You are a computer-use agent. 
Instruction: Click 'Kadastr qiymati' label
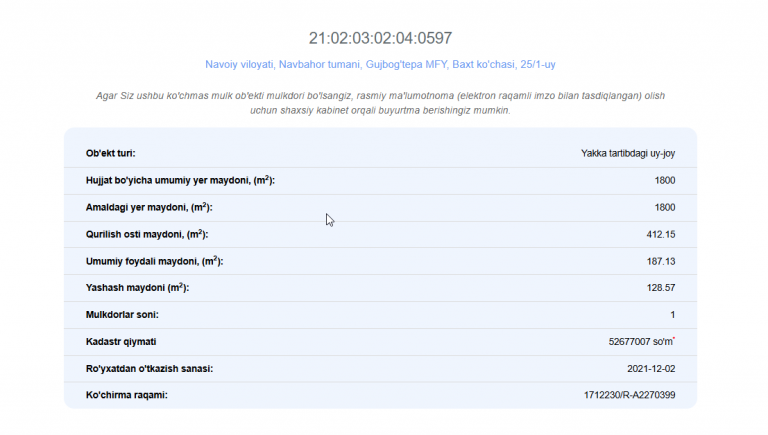(x=121, y=341)
